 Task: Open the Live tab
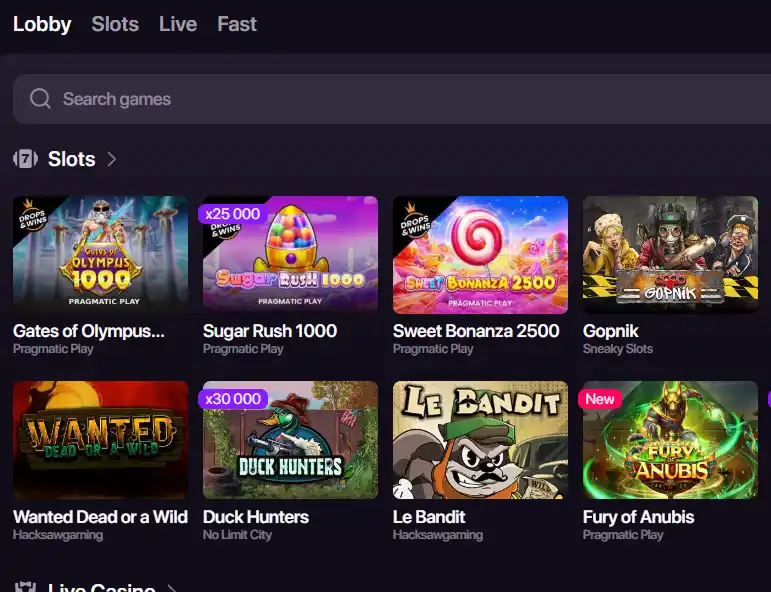(x=178, y=24)
